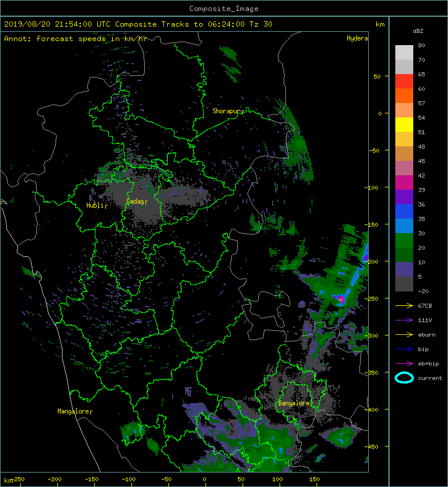Pick the purple 39-36 dBZ color band
This screenshot has width=448, height=487.
pos(404,197)
